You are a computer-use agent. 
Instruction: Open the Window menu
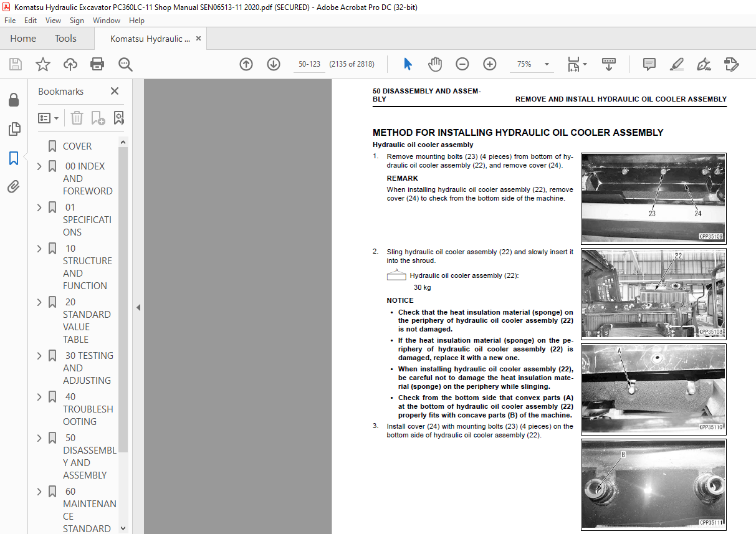pos(107,21)
